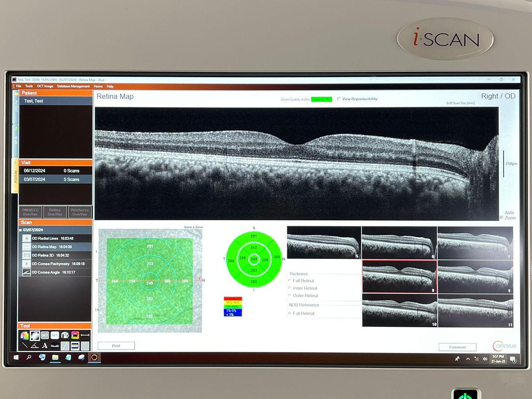This screenshot has width=532, height=399.
Task: Open the OCT Image menu
Action: (x=45, y=86)
